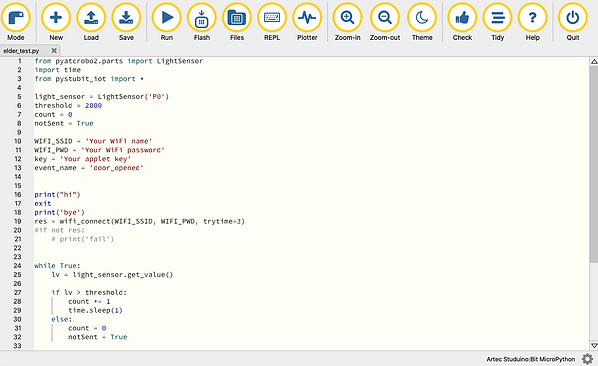Click the line print("hi")
This screenshot has height=366, width=598.
pos(57,194)
